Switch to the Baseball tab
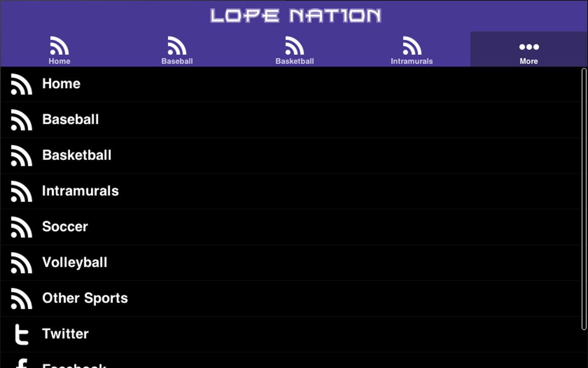The height and width of the screenshot is (368, 588). pyautogui.click(x=177, y=49)
